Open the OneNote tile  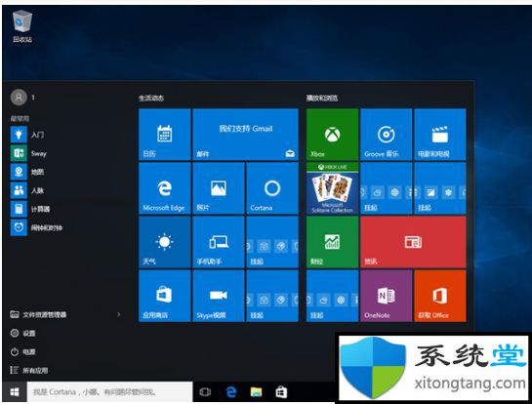click(x=387, y=296)
